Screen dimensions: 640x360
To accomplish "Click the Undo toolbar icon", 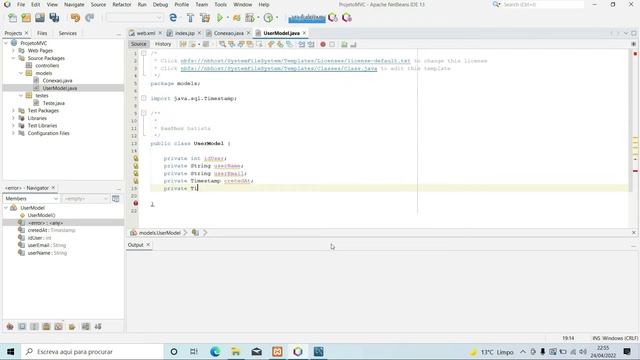I will click(x=75, y=18).
